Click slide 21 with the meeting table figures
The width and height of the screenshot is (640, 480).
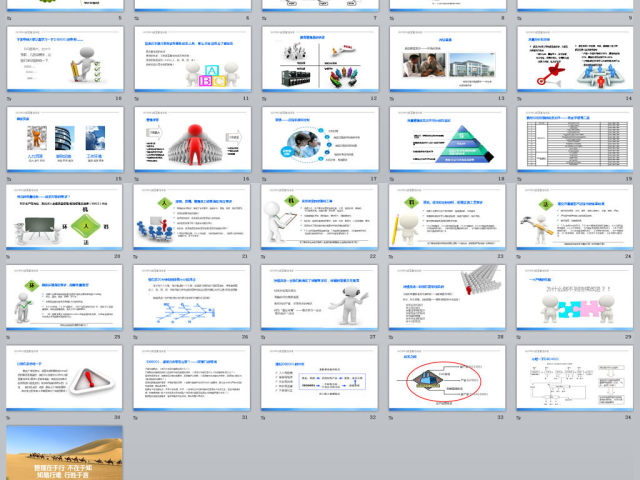(x=192, y=219)
